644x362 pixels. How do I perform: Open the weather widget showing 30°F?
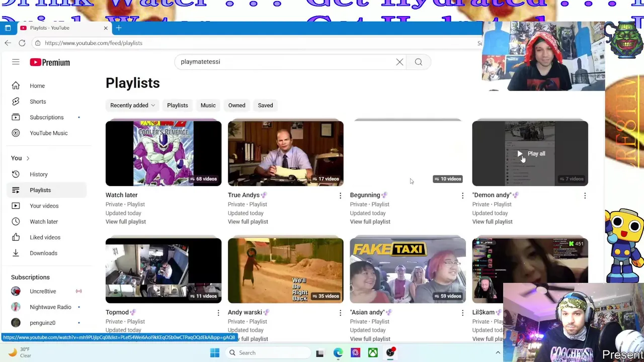[19, 352]
